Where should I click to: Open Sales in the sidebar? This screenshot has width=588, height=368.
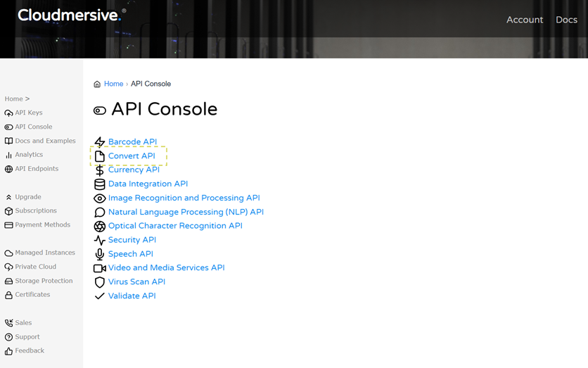pos(23,322)
